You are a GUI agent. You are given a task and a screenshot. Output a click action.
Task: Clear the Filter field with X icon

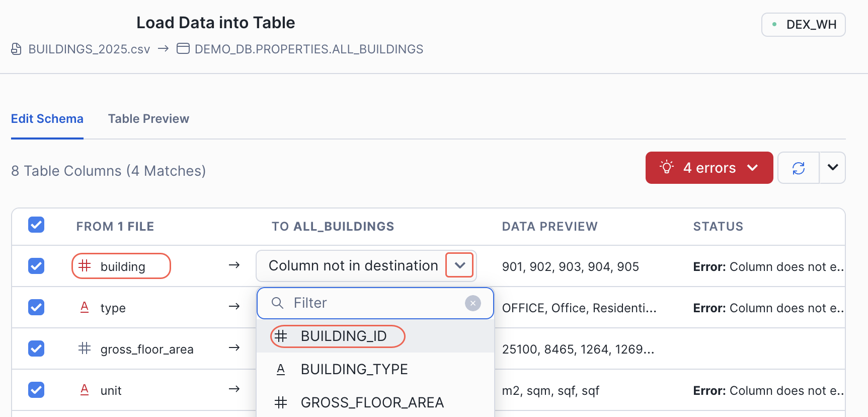pos(472,303)
